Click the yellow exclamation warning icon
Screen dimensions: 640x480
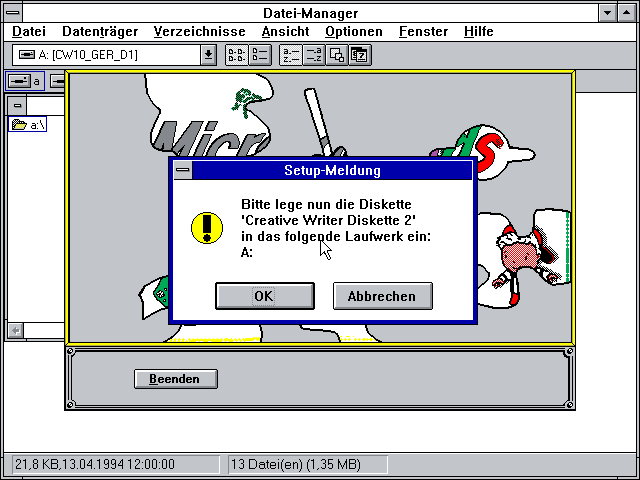click(207, 227)
